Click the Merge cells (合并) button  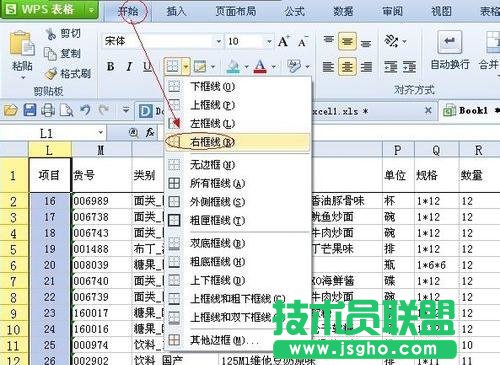tap(489, 51)
